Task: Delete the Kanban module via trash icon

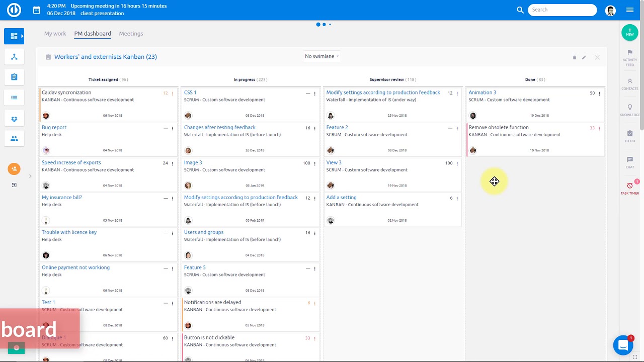Action: (574, 57)
